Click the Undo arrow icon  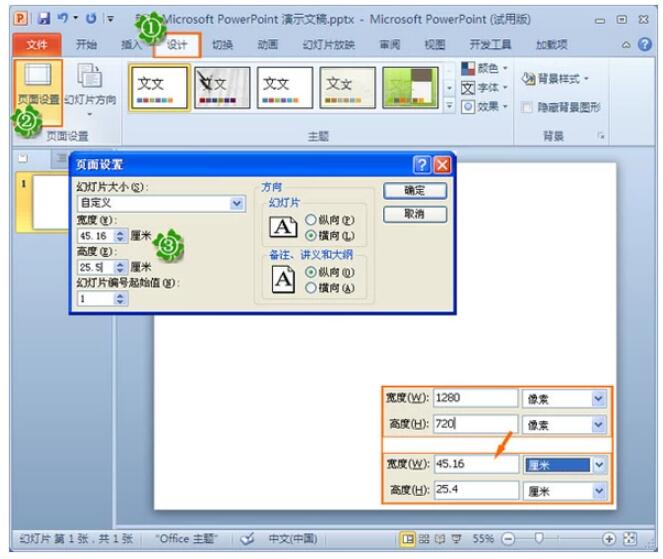(x=63, y=18)
